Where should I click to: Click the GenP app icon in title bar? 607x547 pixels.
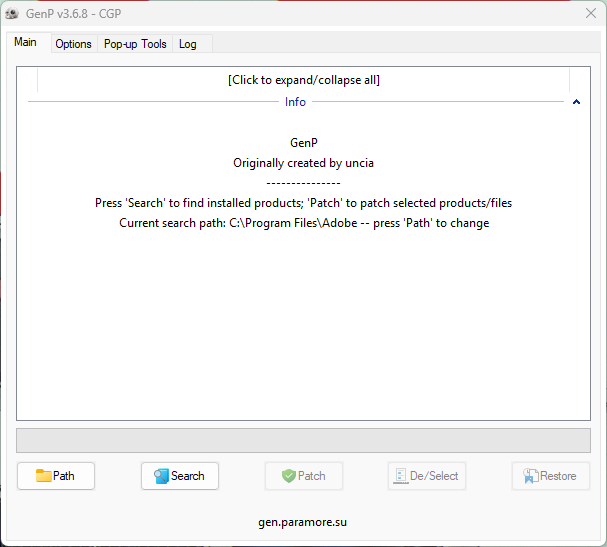point(12,14)
